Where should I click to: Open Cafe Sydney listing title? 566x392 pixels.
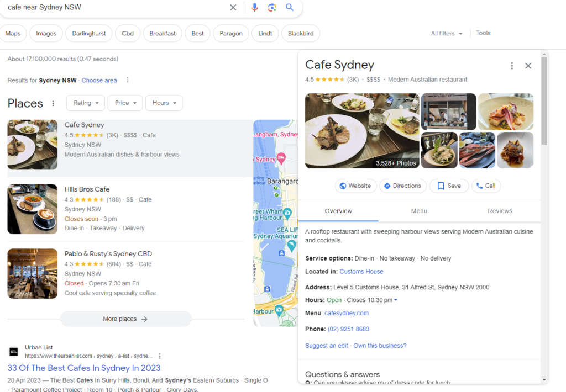pyautogui.click(x=84, y=125)
